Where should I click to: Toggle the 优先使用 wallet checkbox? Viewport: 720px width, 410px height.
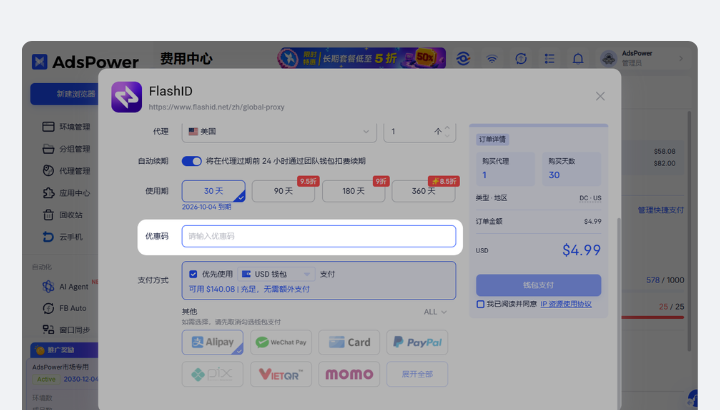pos(193,274)
